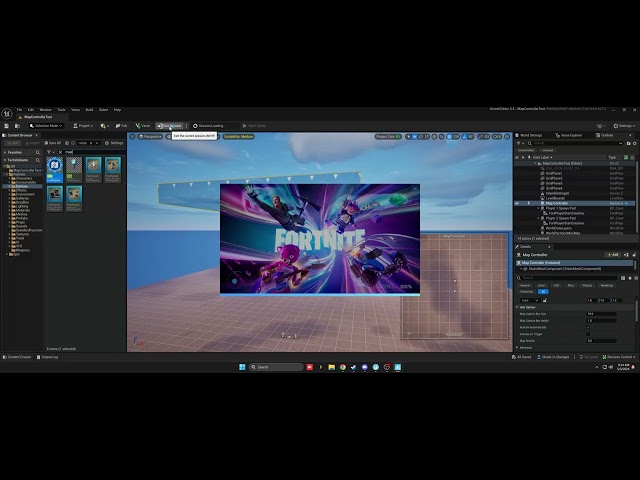Click Save All in Content Browser
The image size is (640, 480).
tap(52, 143)
